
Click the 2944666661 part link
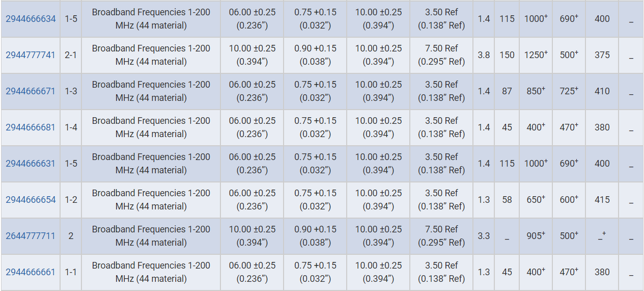31,272
